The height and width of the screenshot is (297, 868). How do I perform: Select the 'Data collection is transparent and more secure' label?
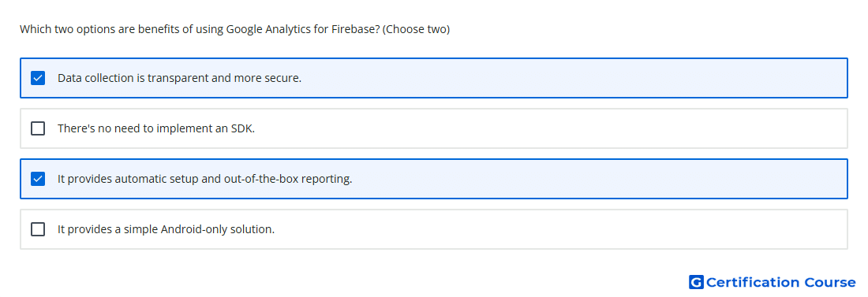point(179,78)
